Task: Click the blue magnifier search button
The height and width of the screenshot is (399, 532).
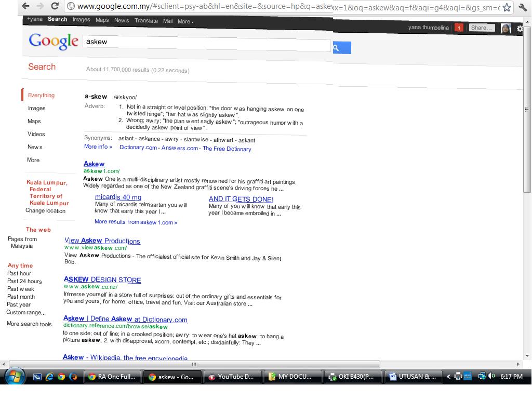Action: click(x=342, y=48)
